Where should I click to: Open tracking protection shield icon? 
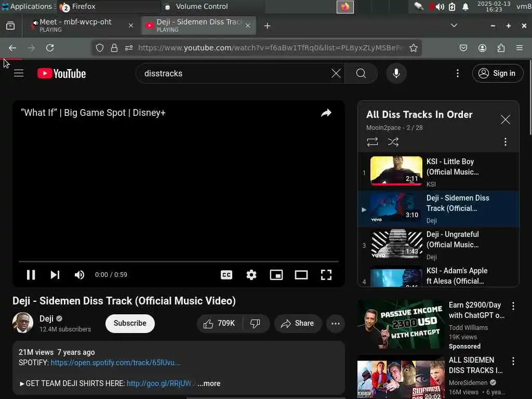(99, 48)
